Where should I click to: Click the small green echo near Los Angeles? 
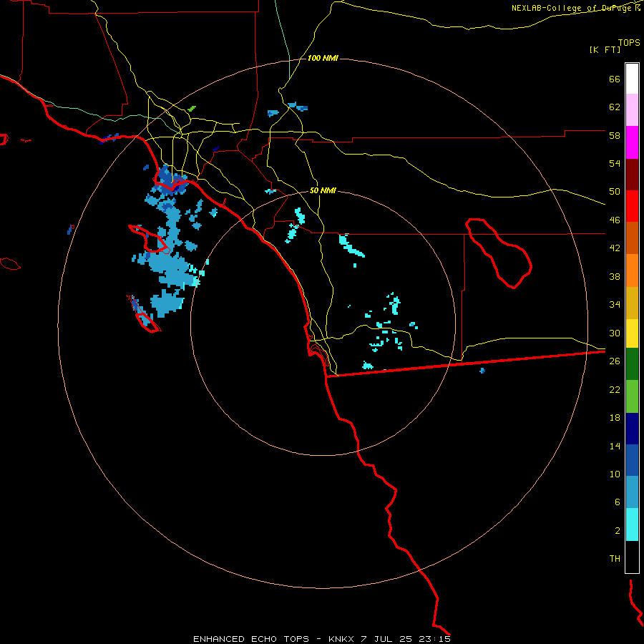point(191,109)
